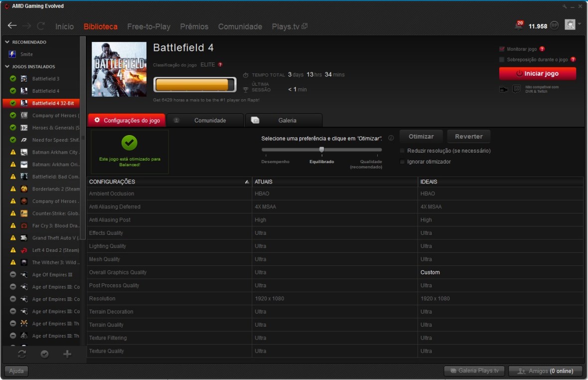Switch to the Comunidade game tab
The image size is (588, 380).
[x=205, y=120]
